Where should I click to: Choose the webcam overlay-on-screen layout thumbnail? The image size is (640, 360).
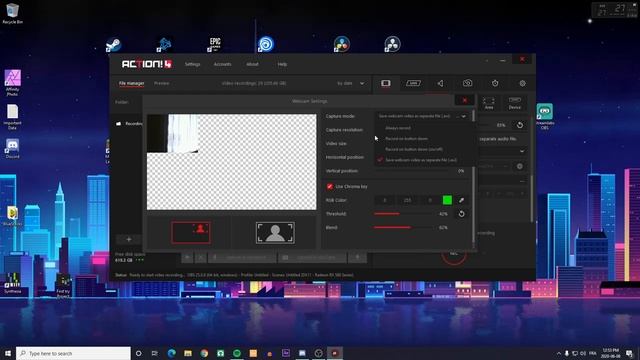click(x=191, y=233)
